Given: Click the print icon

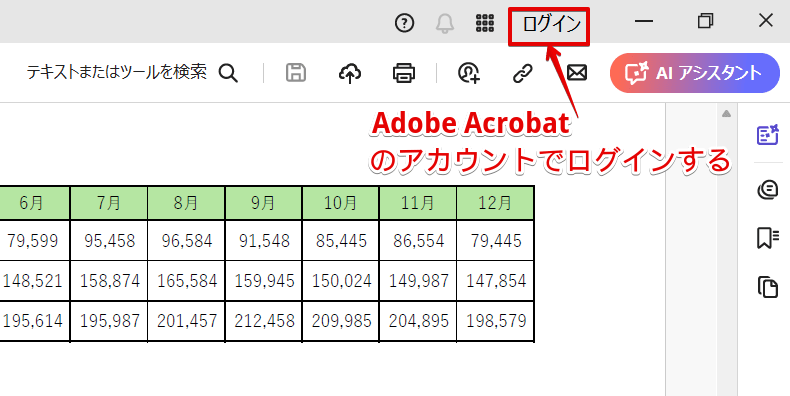Looking at the screenshot, I should pos(404,73).
